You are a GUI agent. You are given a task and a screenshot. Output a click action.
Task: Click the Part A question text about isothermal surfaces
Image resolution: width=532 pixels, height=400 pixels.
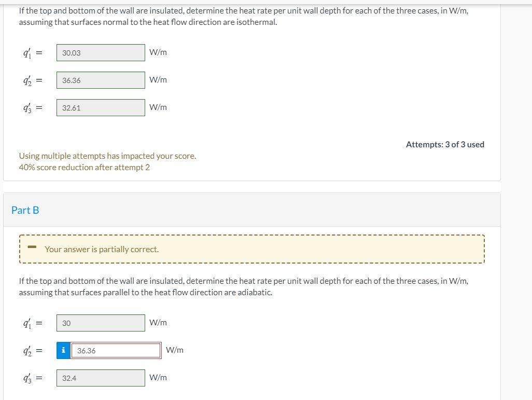point(244,16)
